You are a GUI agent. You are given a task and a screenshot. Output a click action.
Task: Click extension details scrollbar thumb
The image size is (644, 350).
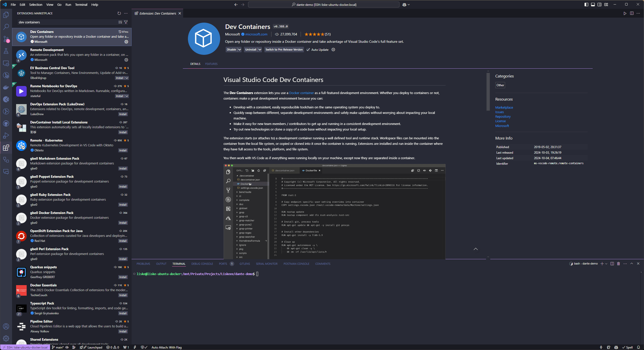tap(488, 92)
